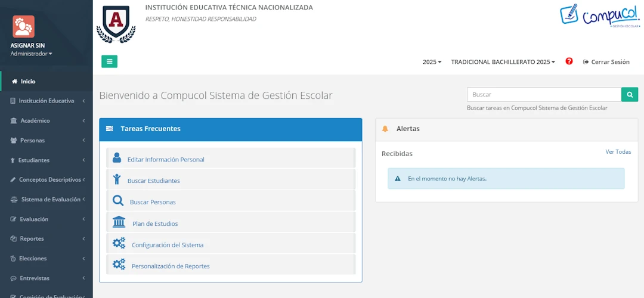Click the bank icon beside Académico
Viewport: 644px width, 298px height.
pyautogui.click(x=13, y=120)
